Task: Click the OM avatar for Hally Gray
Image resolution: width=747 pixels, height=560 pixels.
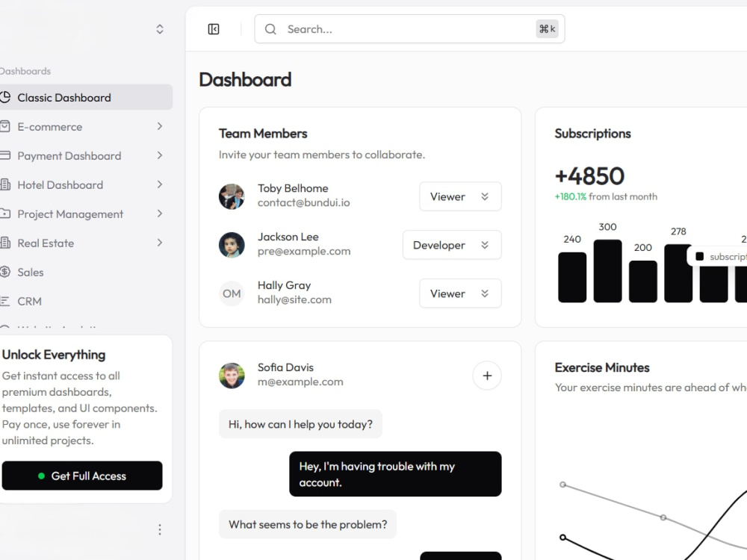Action: tap(232, 293)
